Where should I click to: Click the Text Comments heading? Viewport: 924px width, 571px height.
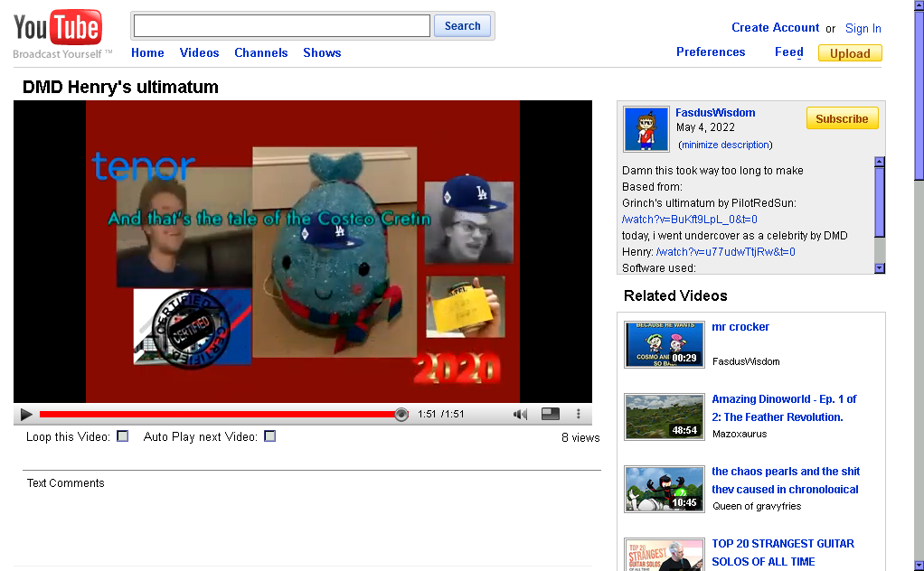point(65,482)
